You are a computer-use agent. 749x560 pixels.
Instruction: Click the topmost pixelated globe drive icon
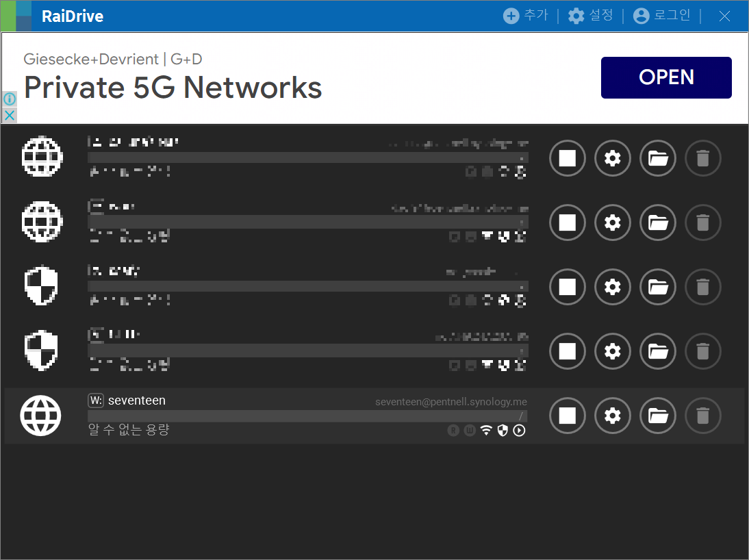coord(42,156)
